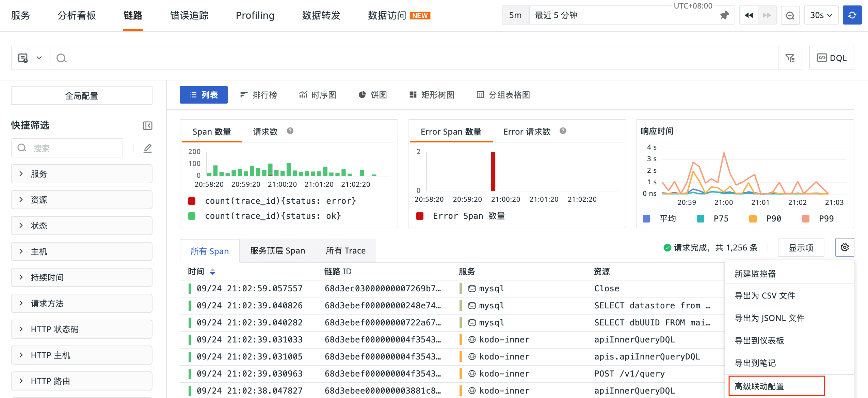Click the pin time range icon
Viewport: 868px width, 398px height.
click(x=724, y=15)
